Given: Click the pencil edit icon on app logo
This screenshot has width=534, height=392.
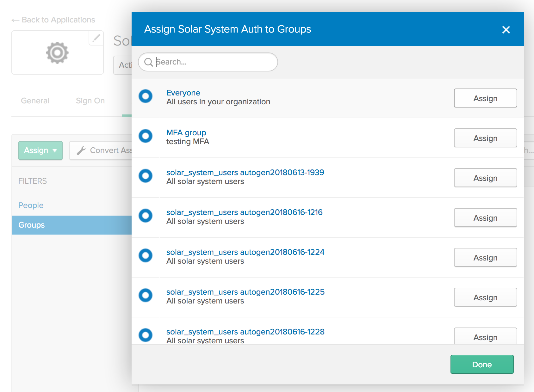Looking at the screenshot, I should coord(96,38).
